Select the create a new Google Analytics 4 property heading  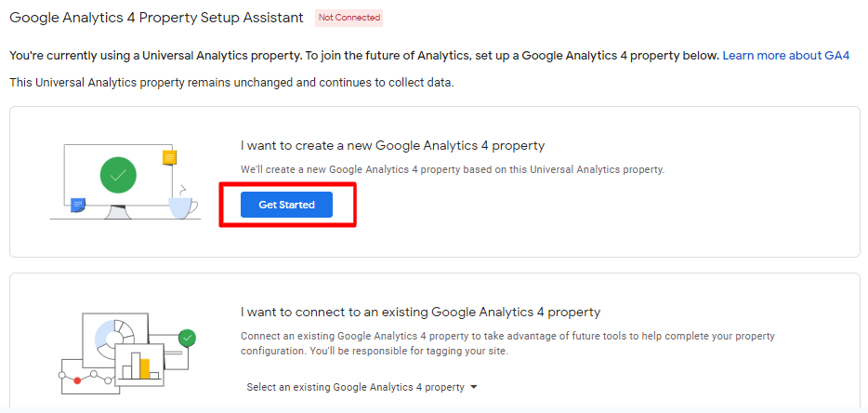click(392, 146)
